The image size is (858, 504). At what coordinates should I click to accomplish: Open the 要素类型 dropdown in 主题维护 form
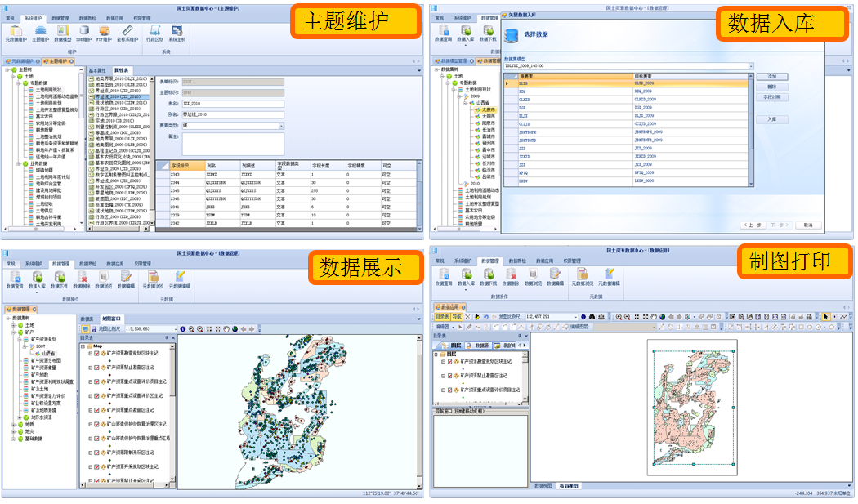pyautogui.click(x=281, y=125)
